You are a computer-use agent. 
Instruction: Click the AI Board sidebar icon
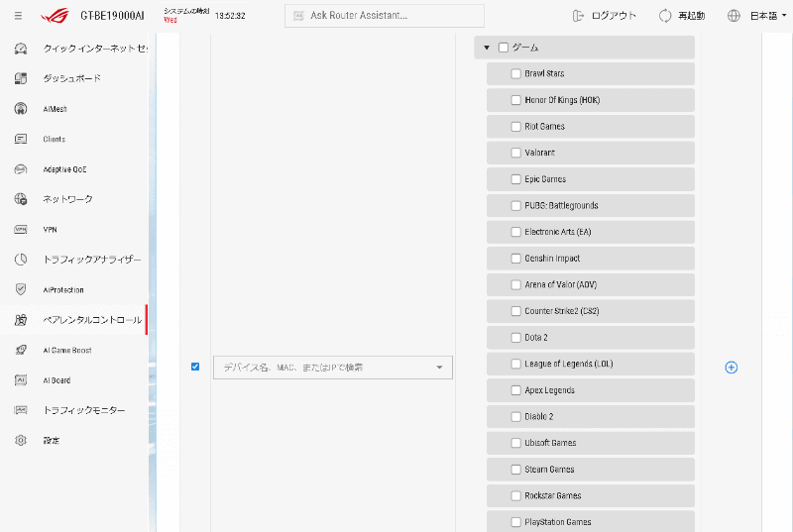tap(21, 379)
